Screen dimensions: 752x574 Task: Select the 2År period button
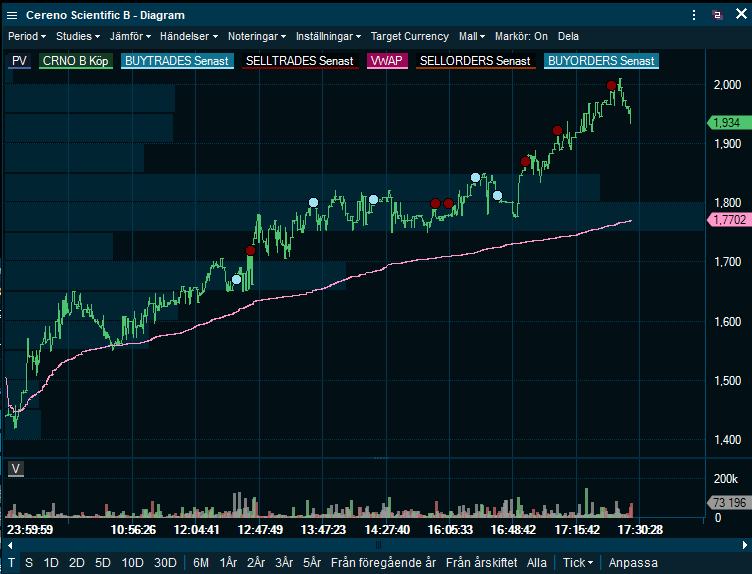256,562
